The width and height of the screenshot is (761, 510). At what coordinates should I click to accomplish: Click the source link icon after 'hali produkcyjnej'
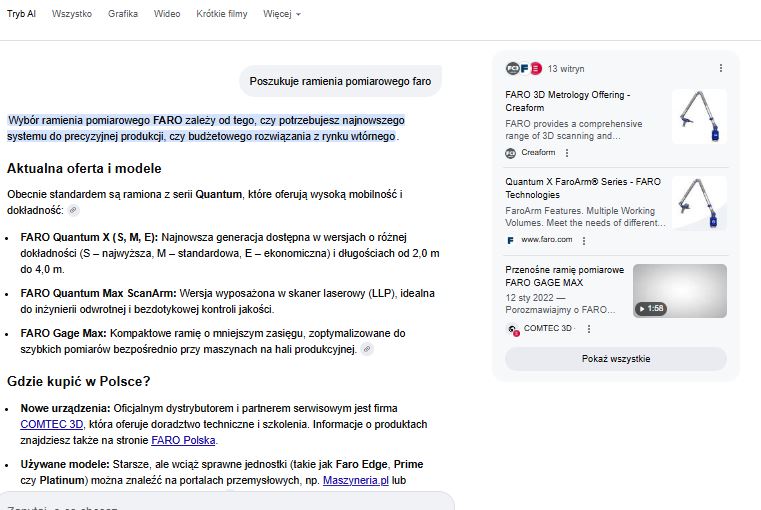tap(367, 349)
